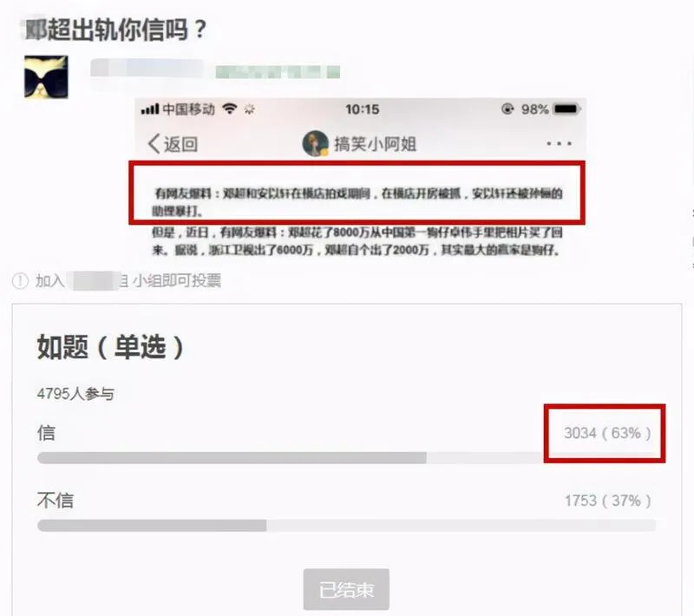The width and height of the screenshot is (694, 616).
Task: Click the Wi-Fi status icon
Action: pos(230,108)
